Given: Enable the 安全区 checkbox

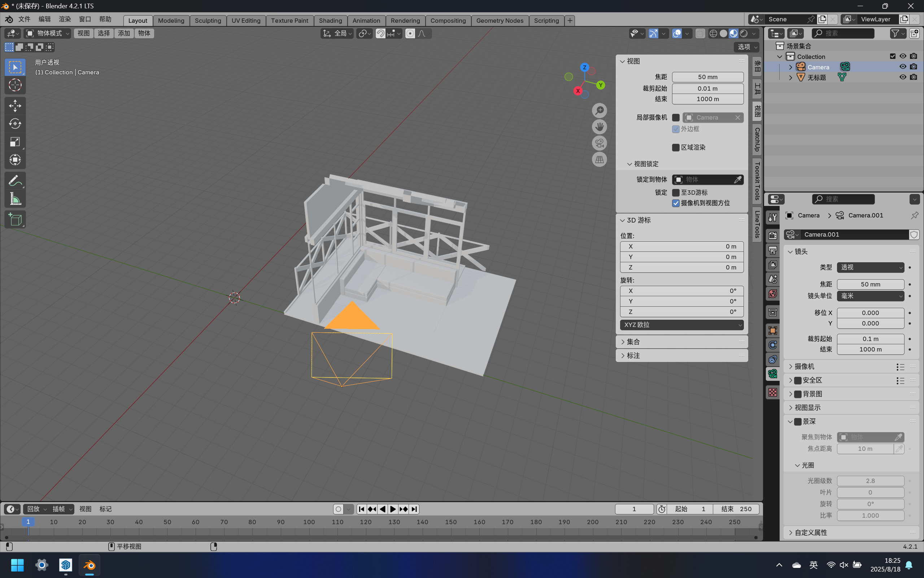Looking at the screenshot, I should 798,380.
